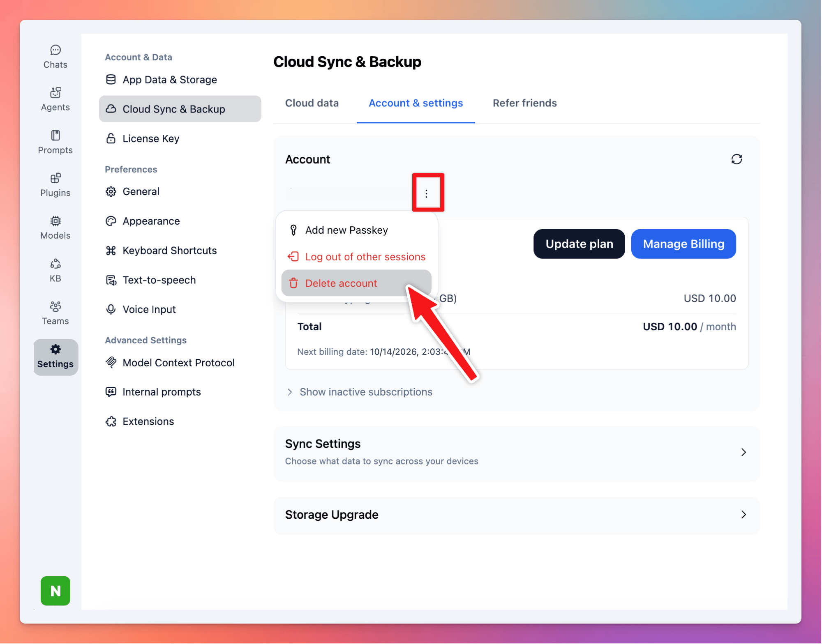822x644 pixels.
Task: Open the Storage Upgrade chevron
Action: 743,515
